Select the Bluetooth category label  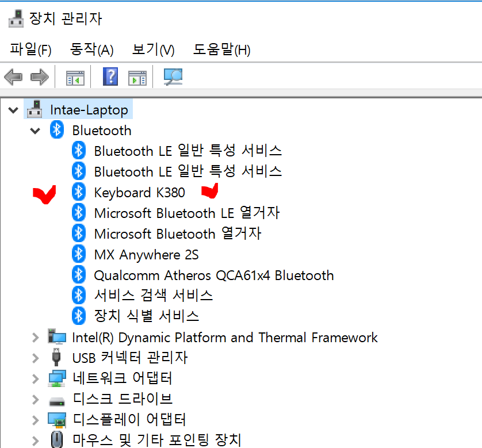coord(102,131)
